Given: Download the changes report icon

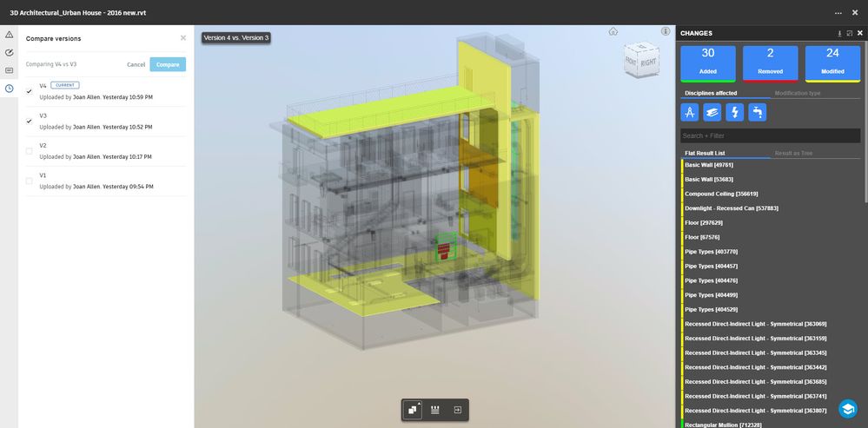Looking at the screenshot, I should 840,34.
